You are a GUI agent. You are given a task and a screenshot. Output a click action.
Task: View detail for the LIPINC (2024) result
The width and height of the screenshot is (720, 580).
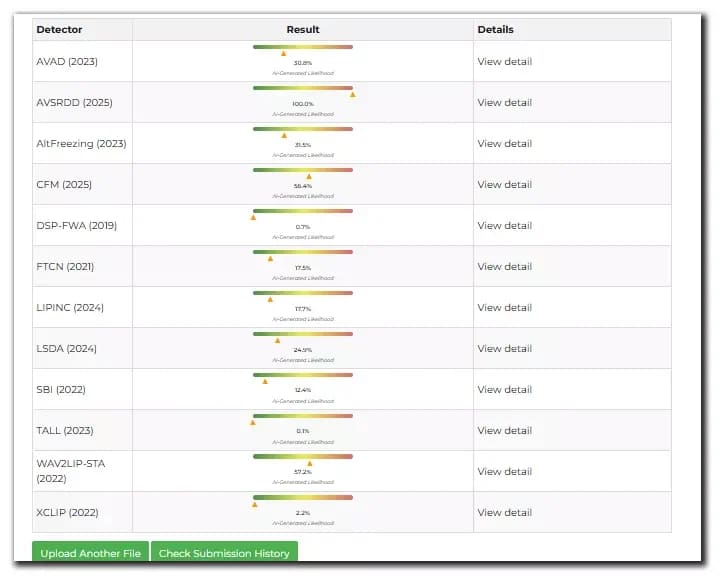point(504,308)
